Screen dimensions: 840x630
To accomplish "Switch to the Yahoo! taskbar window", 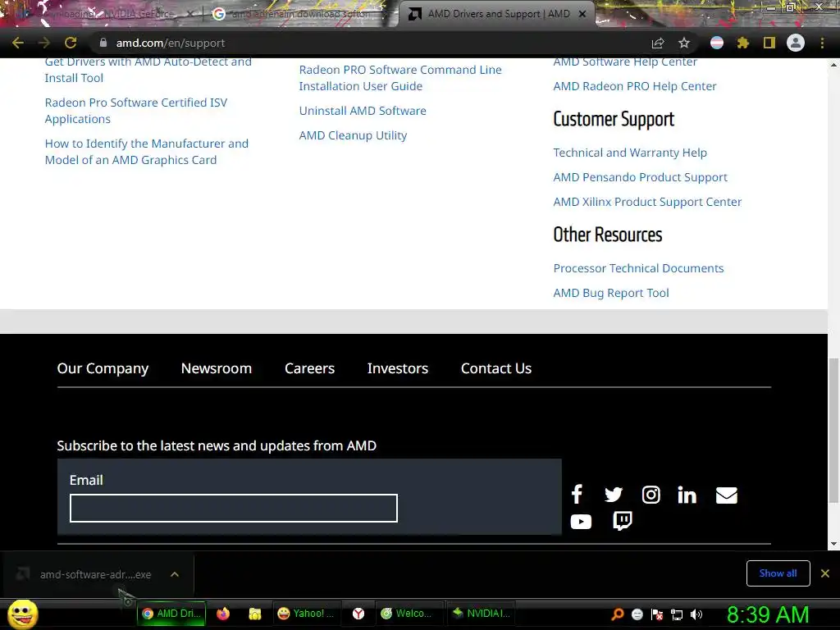I will click(307, 614).
